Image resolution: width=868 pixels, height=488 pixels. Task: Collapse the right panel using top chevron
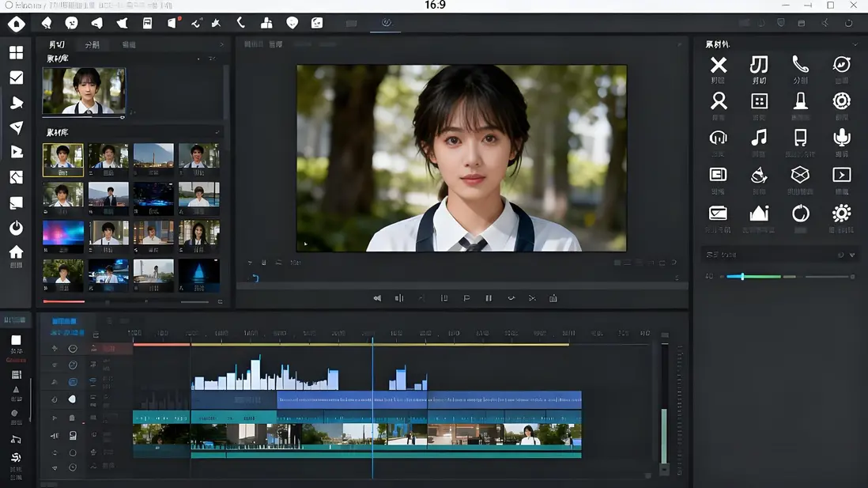point(855,44)
